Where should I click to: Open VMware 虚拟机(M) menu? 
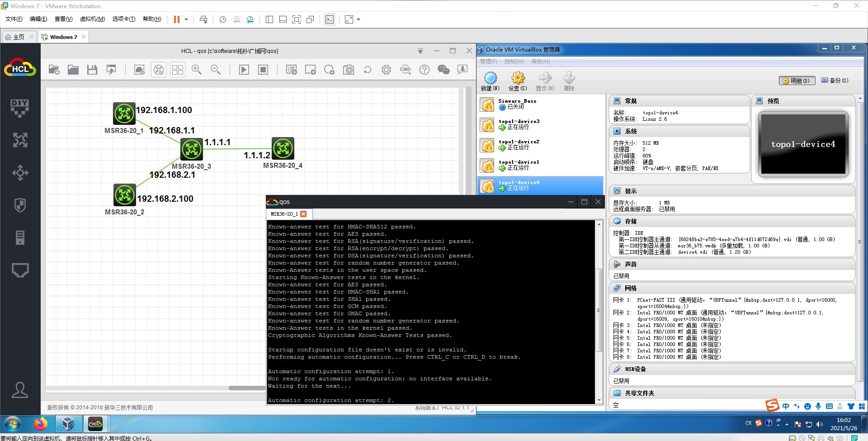[92, 19]
